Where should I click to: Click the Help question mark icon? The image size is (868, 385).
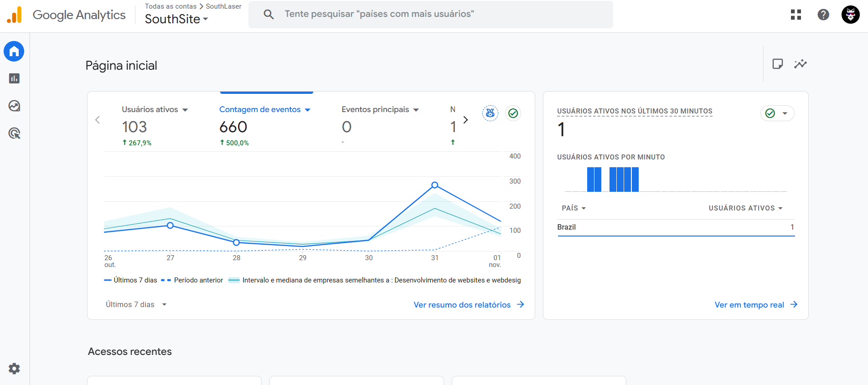tap(823, 15)
